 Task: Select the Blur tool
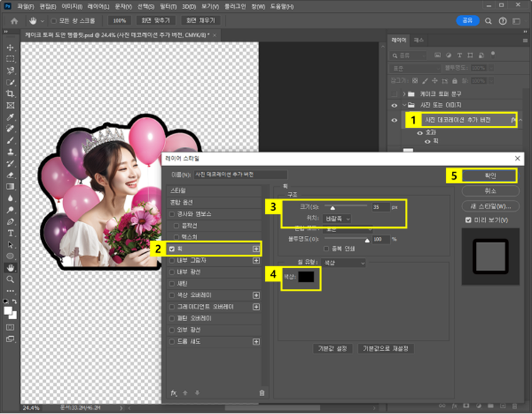[10, 198]
